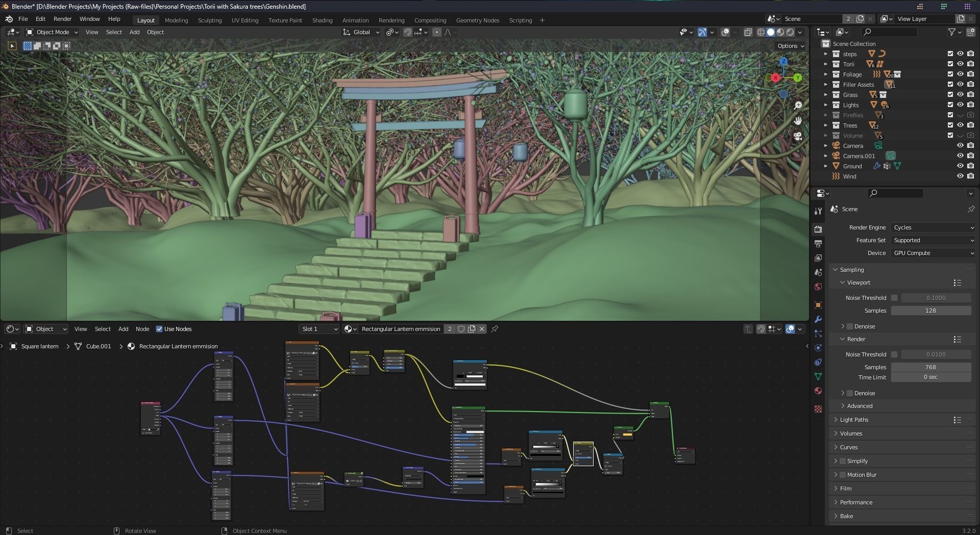Screen dimensions: 980x535
Task: Disable rendering for Wind object
Action: click(970, 176)
